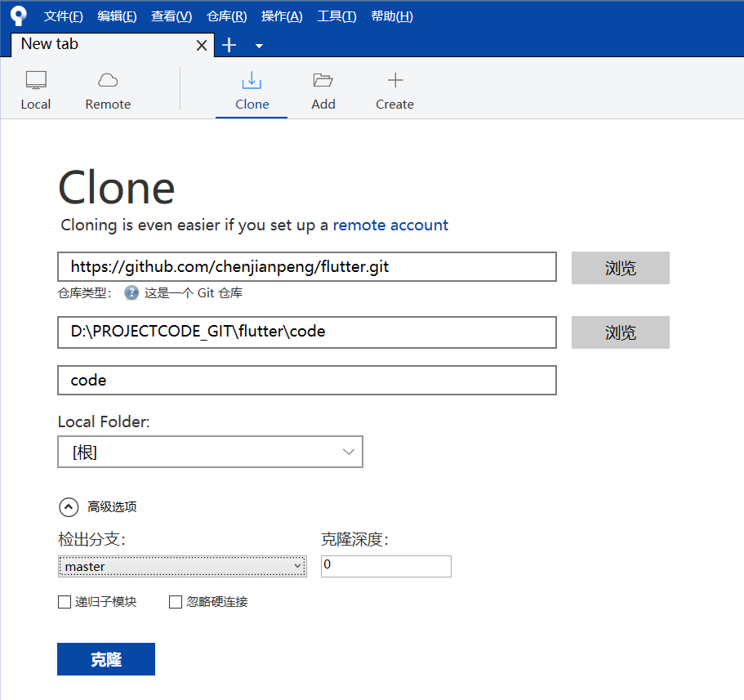
Task: Click the 克隆深度 input field
Action: (x=385, y=566)
